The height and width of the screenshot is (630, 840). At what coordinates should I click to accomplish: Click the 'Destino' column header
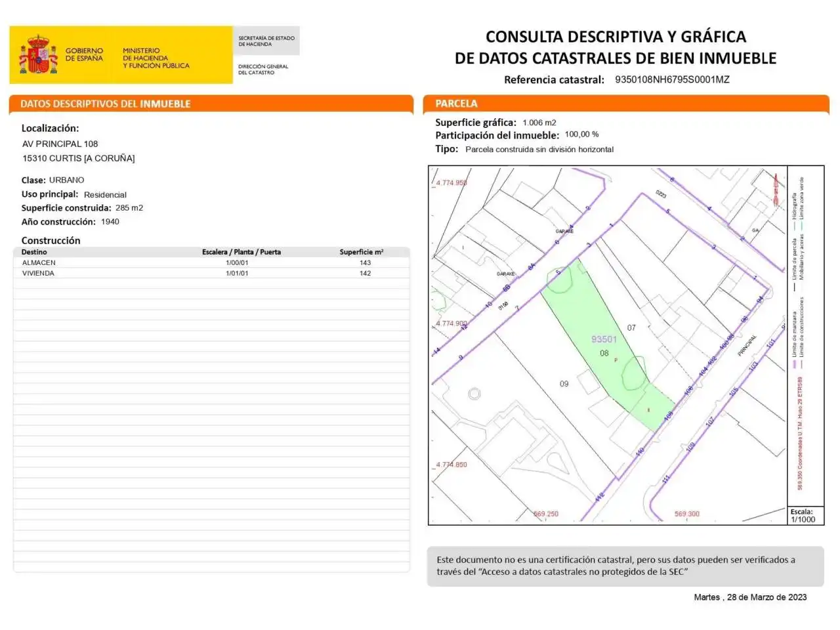coord(34,252)
